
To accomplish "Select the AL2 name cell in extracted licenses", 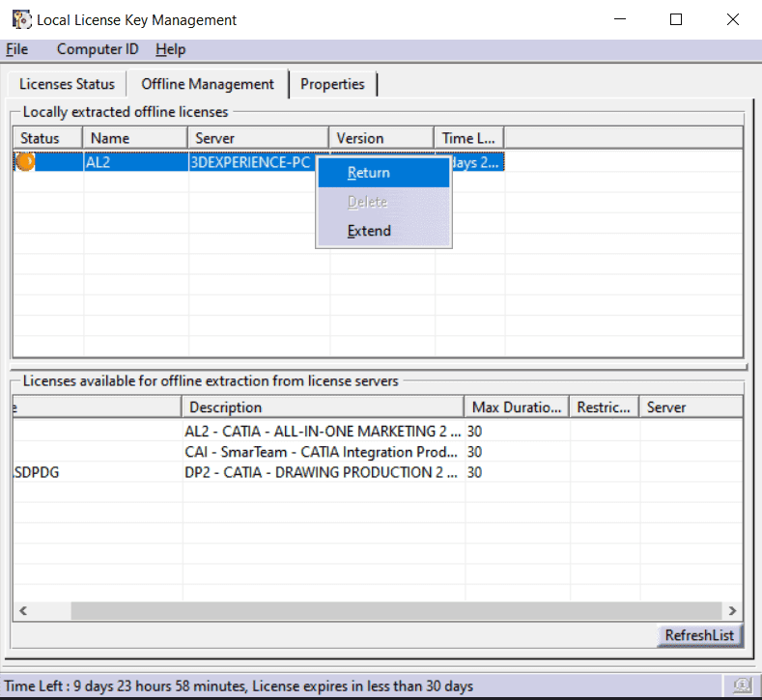I will tap(135, 162).
